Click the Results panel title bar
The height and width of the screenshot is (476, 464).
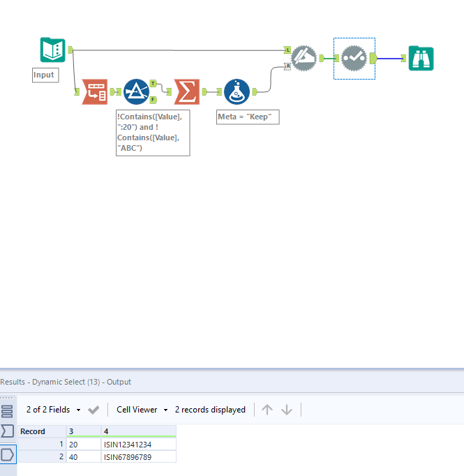[x=232, y=382]
